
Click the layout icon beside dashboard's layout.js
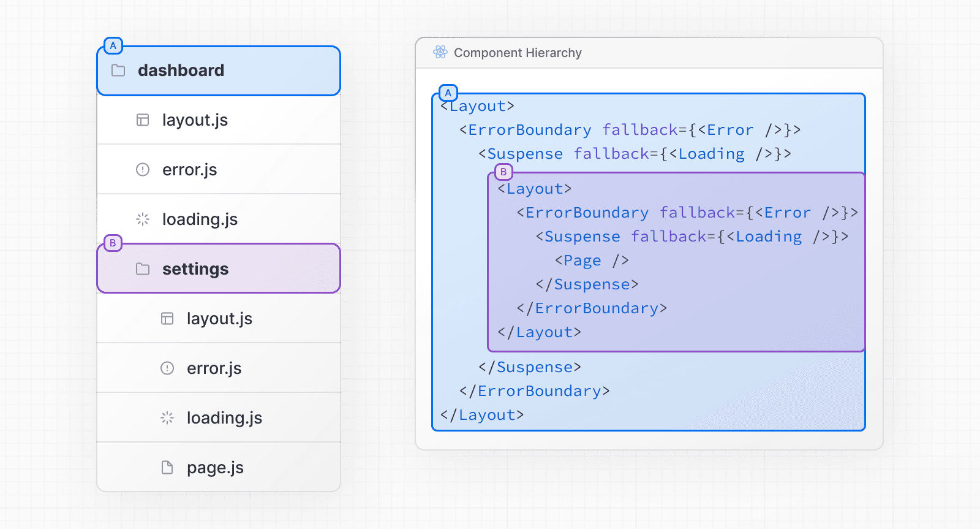coord(143,120)
